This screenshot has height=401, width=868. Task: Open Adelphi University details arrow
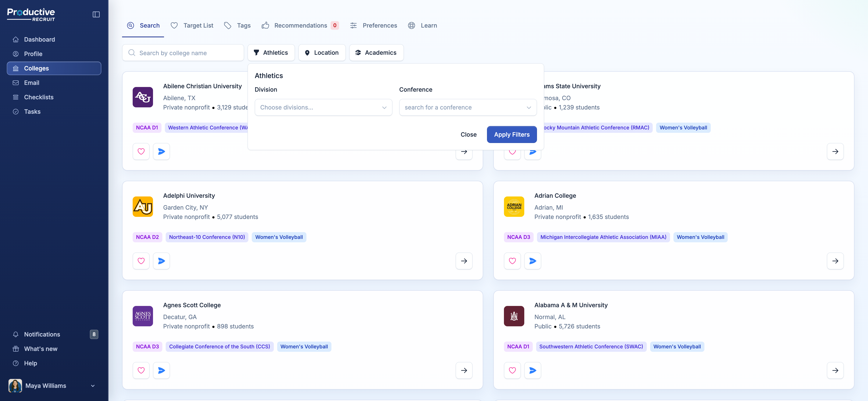pyautogui.click(x=464, y=261)
